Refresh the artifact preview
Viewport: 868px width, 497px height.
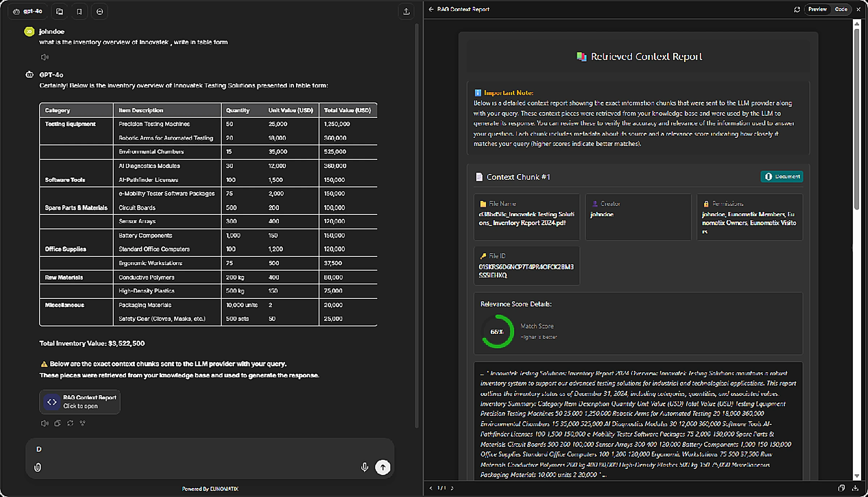(x=797, y=10)
